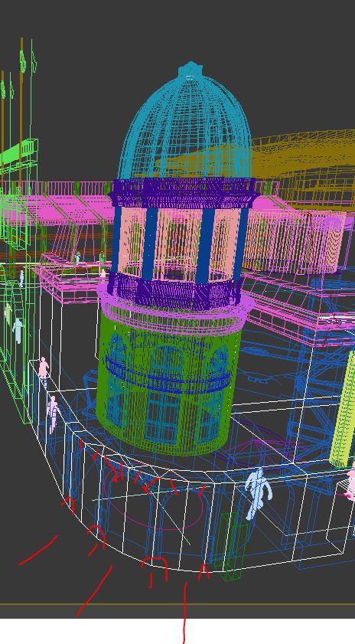Click the upper pink human figure on the left ledge
355x644 pixels.
[x=43, y=368]
